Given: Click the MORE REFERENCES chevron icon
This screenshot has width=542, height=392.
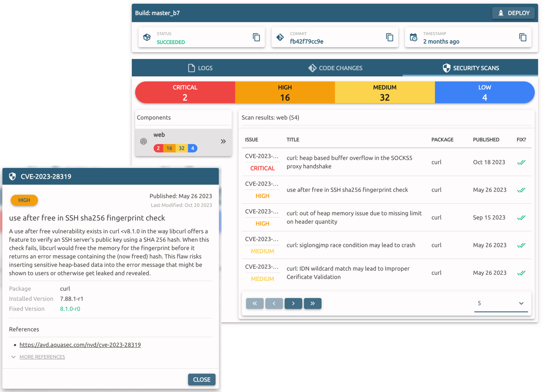Looking at the screenshot, I should 13,357.
